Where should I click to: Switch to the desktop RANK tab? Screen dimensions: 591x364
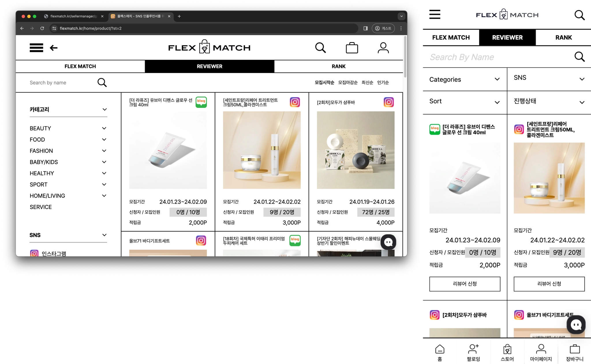pyautogui.click(x=338, y=66)
